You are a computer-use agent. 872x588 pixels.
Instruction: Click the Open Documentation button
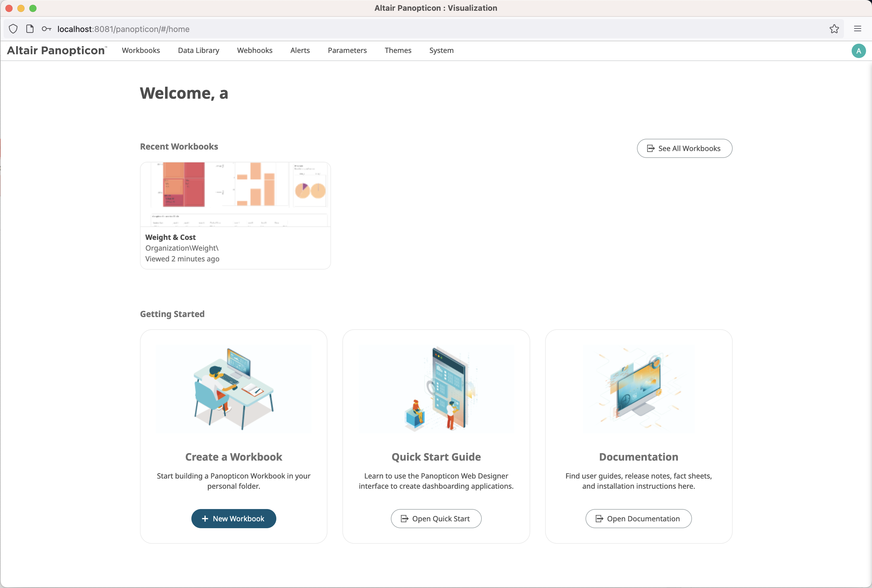point(638,519)
